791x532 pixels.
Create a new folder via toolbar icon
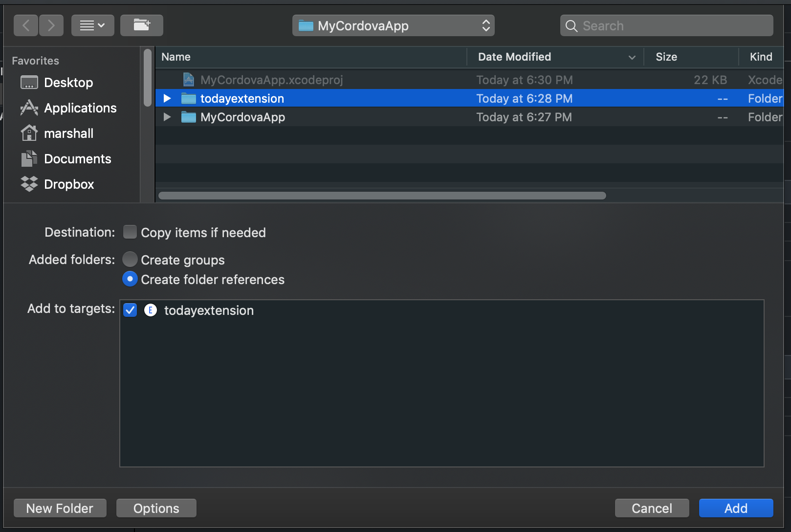(x=142, y=25)
